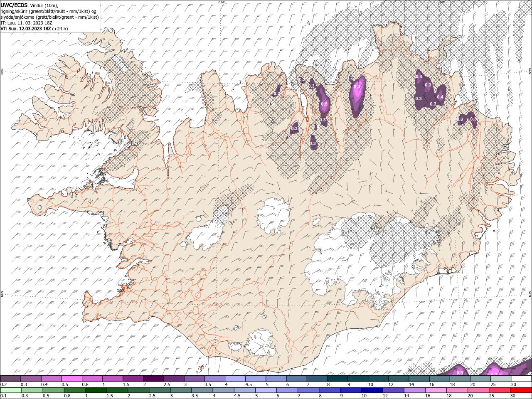Screen dimensions: 532x399
Task: Click the white 30 swatch, upper legend row
Action: click(x=521, y=379)
